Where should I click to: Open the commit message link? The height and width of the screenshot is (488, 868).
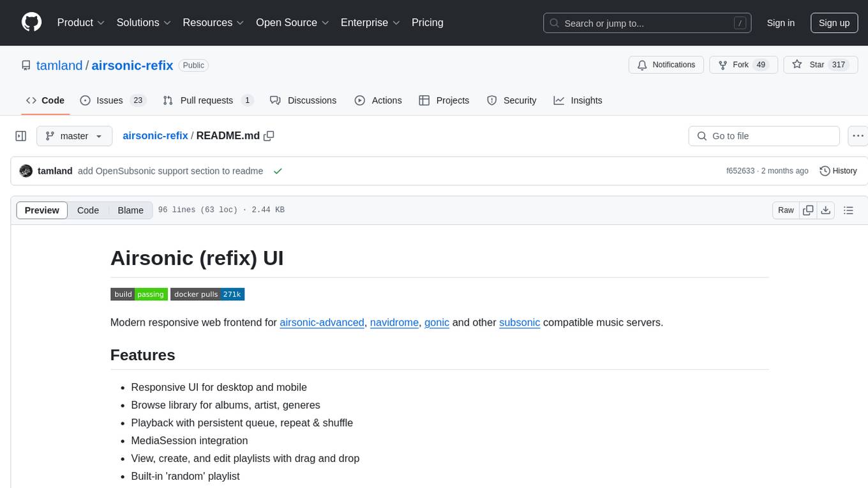click(x=170, y=171)
